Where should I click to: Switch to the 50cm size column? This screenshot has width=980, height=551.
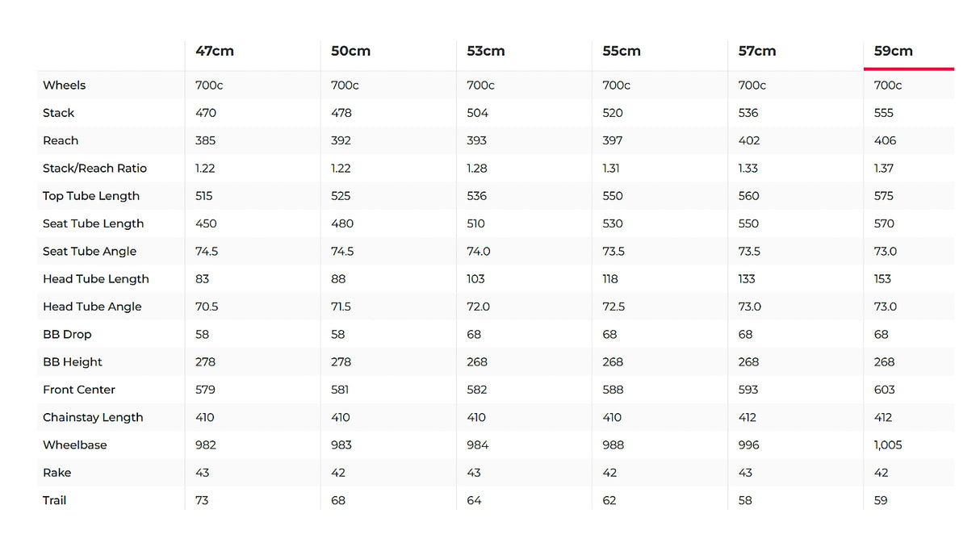pyautogui.click(x=350, y=51)
